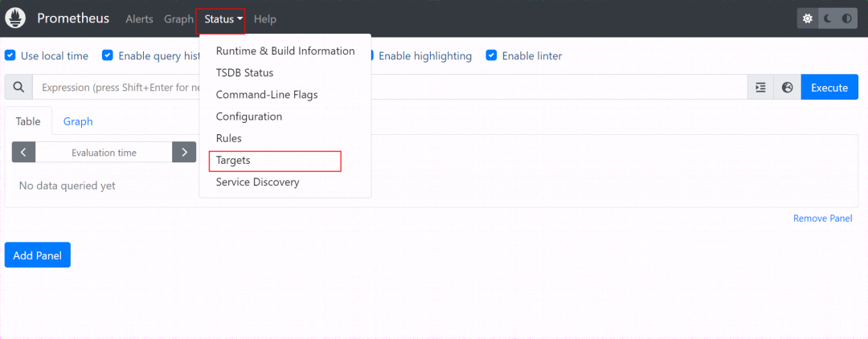Switch to light theme sun icon
This screenshot has height=339, width=868.
(808, 18)
